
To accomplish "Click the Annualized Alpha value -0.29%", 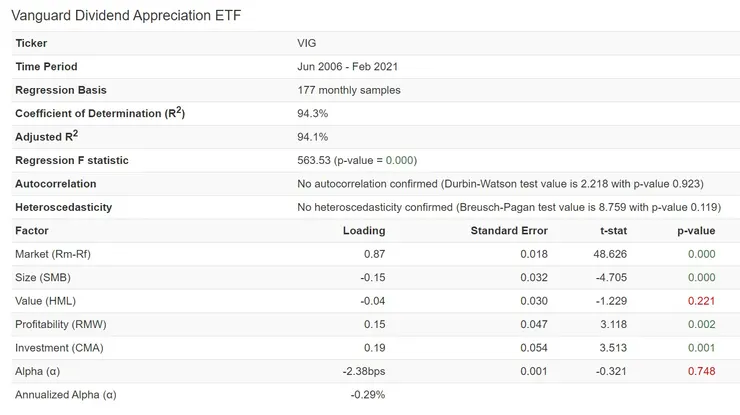I will (x=367, y=394).
